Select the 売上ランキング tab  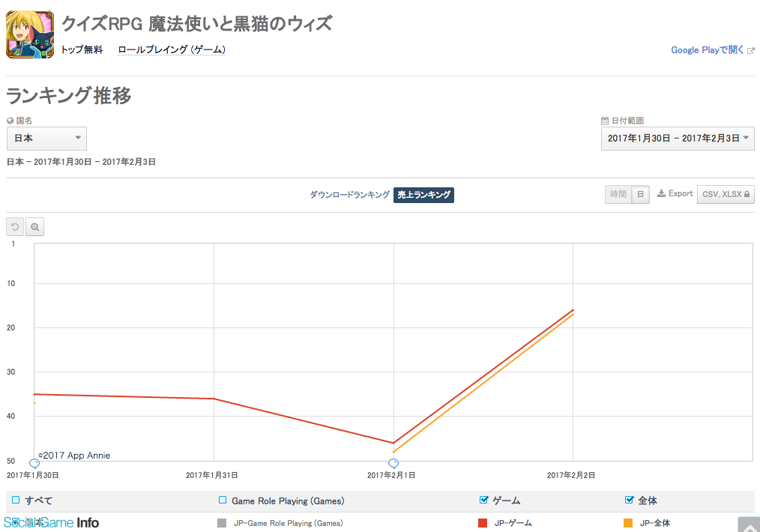(423, 195)
